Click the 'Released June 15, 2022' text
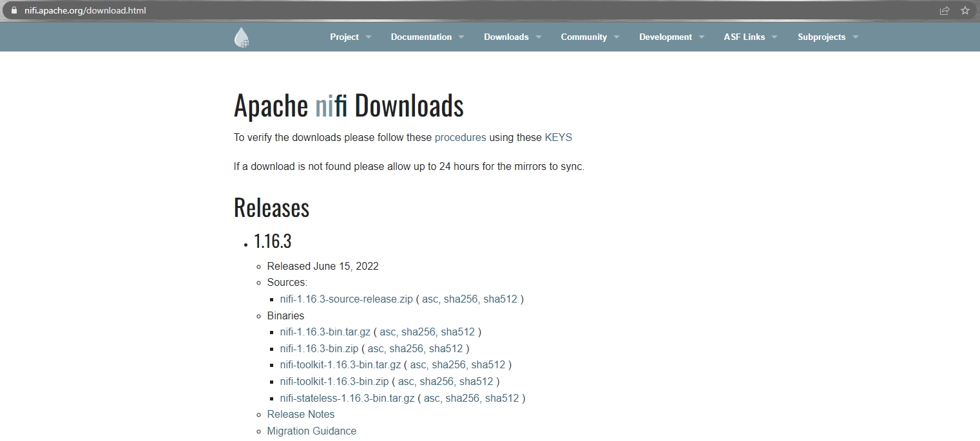This screenshot has height=441, width=980. tap(323, 267)
